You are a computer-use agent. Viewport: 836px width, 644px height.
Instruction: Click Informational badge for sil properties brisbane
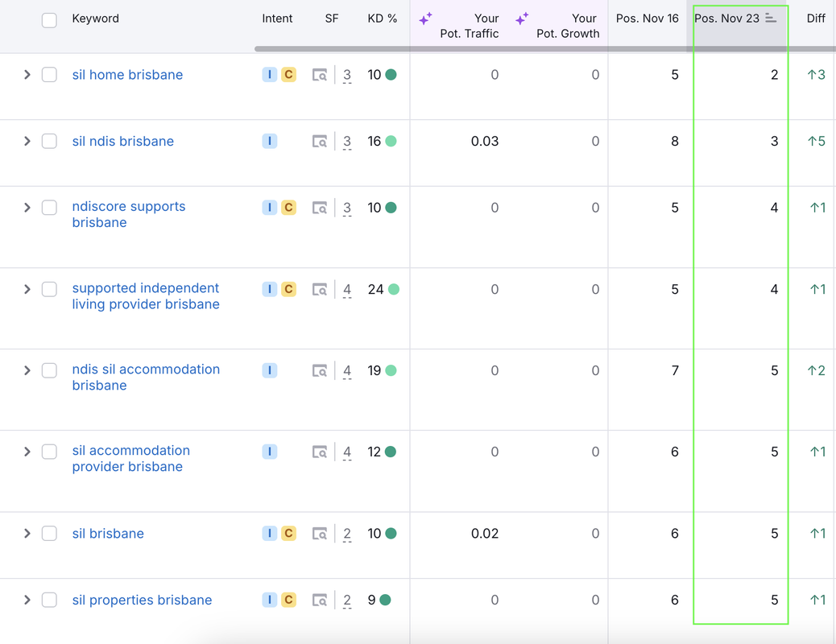click(269, 600)
